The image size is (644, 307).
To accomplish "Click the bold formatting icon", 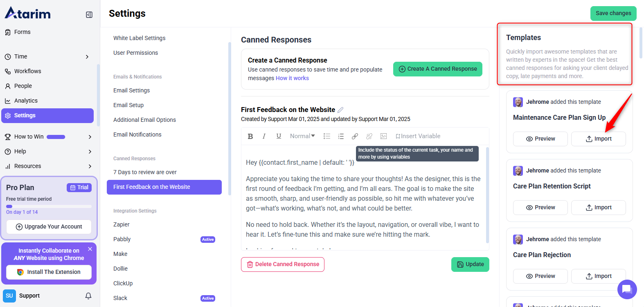I will 250,136.
